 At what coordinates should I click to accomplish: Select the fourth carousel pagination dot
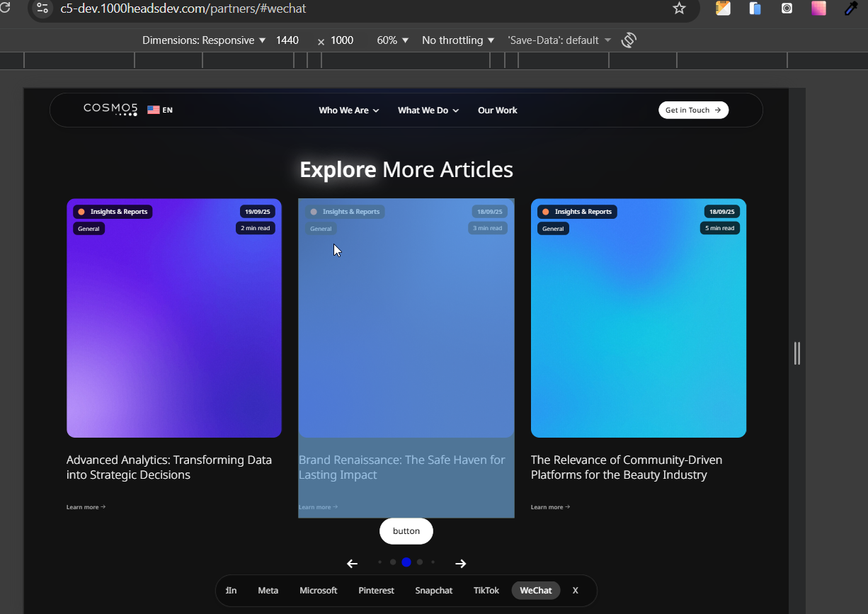point(420,562)
